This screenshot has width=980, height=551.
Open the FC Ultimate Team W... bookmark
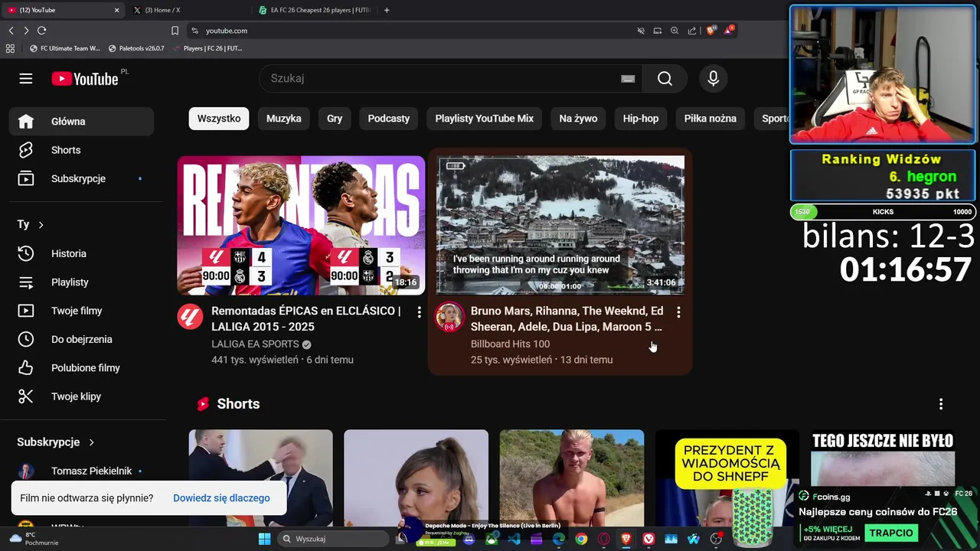tap(64, 48)
